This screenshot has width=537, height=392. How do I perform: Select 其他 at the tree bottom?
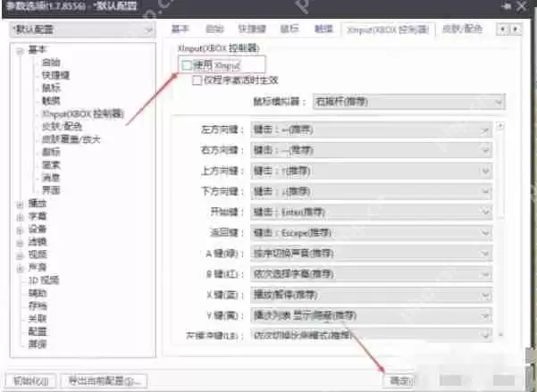coord(38,345)
